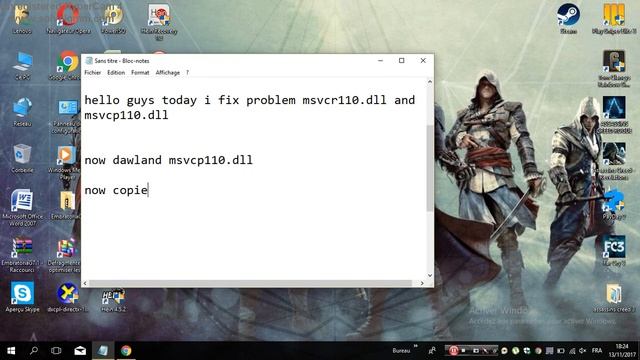
Task: Click the Bloc-notes taskbar button
Action: pyautogui.click(x=103, y=351)
